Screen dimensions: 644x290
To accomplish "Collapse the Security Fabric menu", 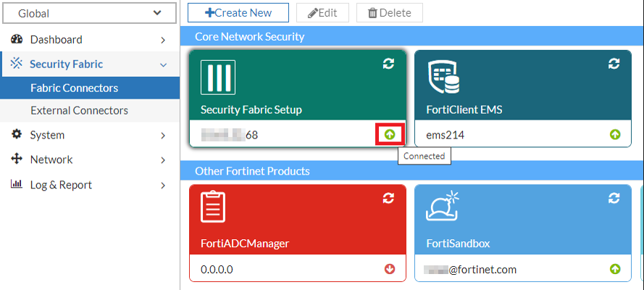I will coord(163,65).
